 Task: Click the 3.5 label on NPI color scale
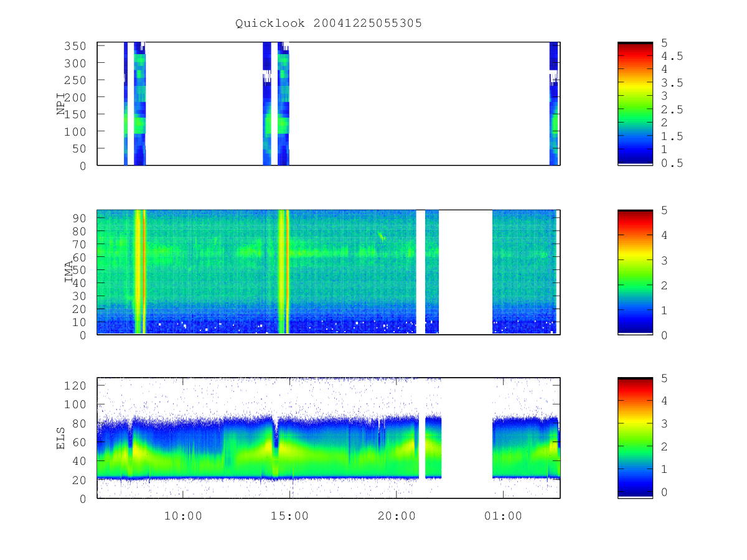point(672,83)
